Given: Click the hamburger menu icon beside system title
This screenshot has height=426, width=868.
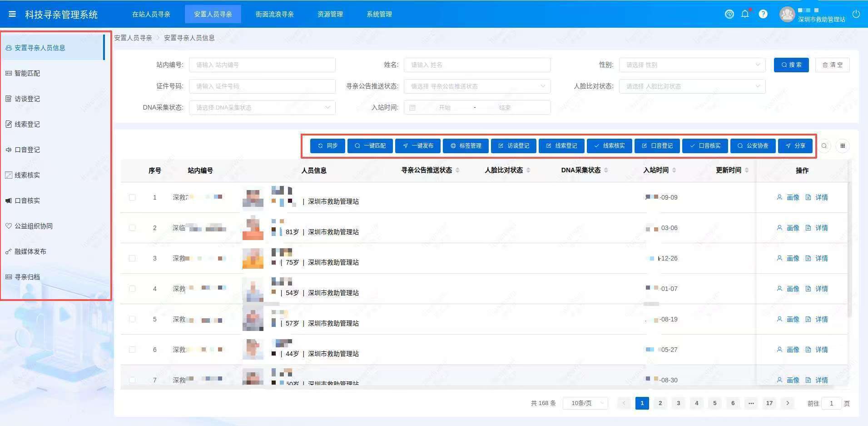Looking at the screenshot, I should (12, 14).
